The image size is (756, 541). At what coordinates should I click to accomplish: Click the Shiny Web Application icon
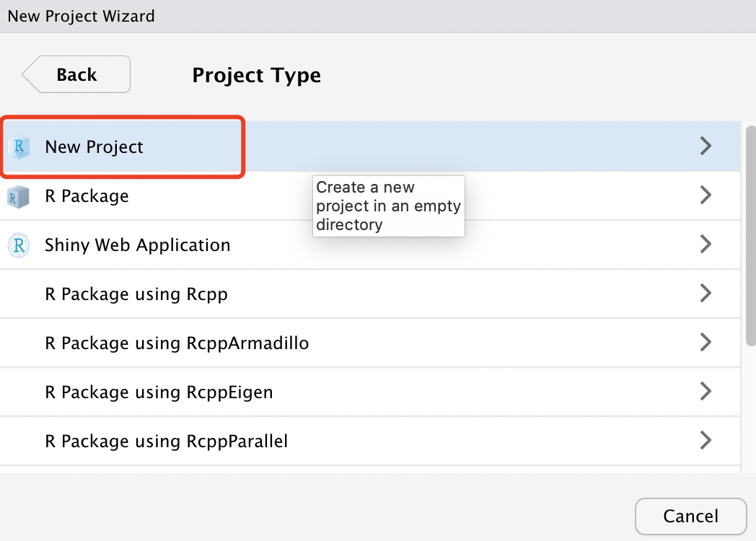18,245
